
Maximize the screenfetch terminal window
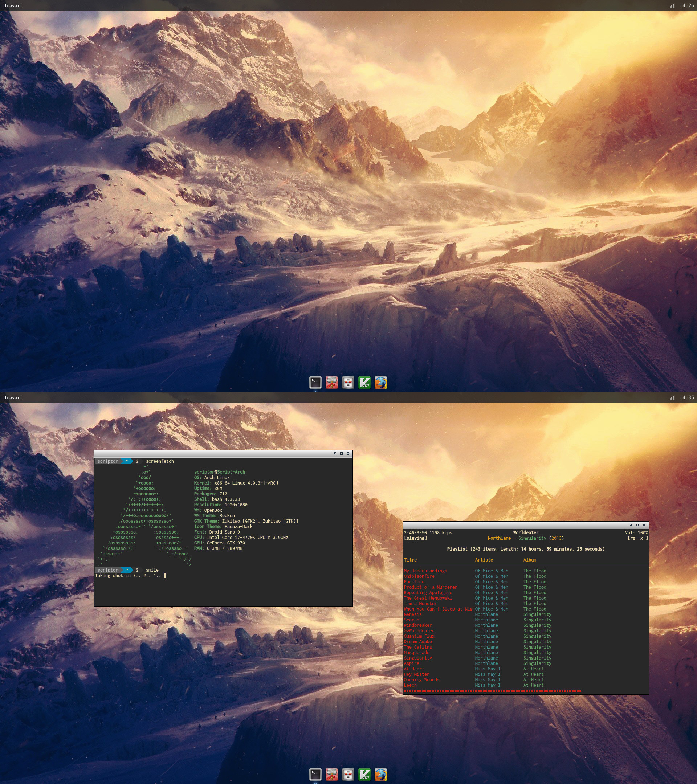(341, 453)
